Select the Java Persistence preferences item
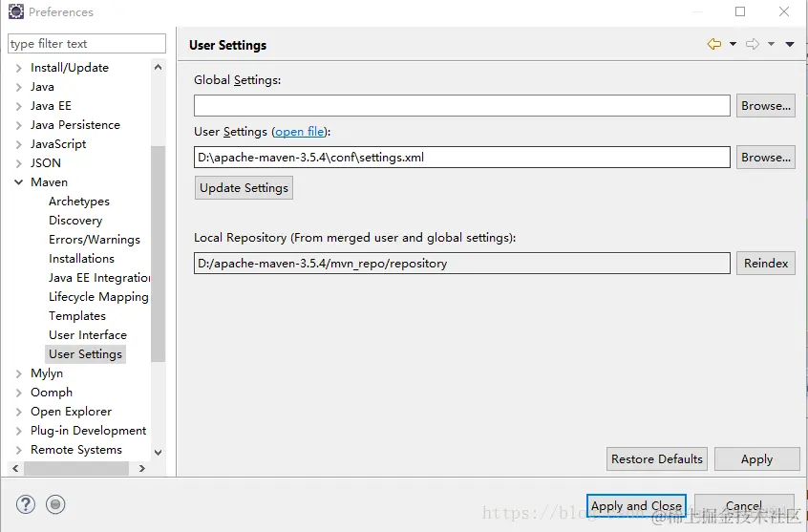The width and height of the screenshot is (808, 532). point(75,125)
